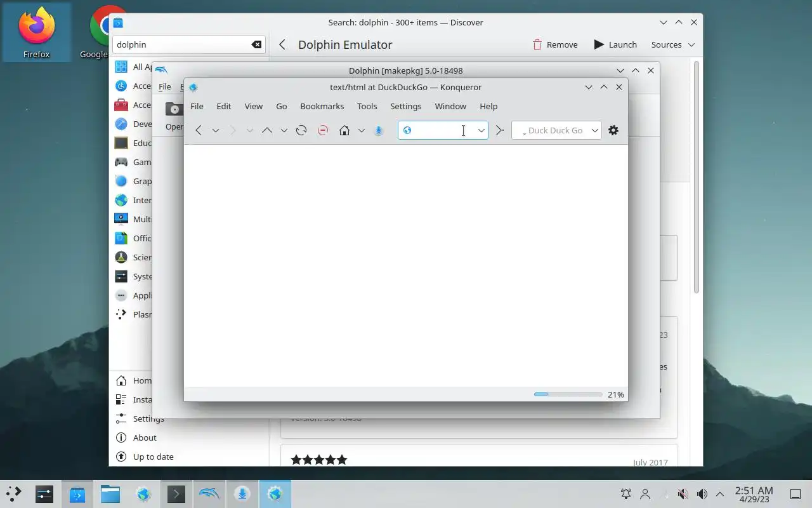Open Konqueror's Go menu
Screen dimensions: 812x508
click(281, 106)
